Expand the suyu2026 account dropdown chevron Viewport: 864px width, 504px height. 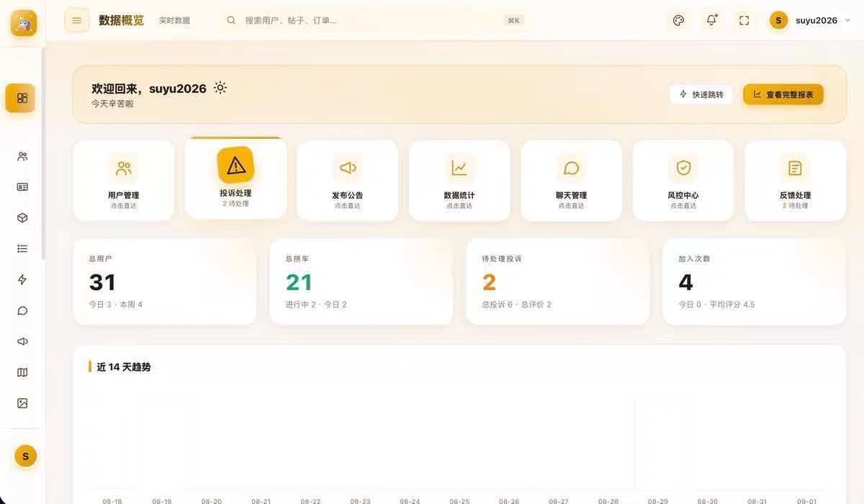tap(847, 20)
